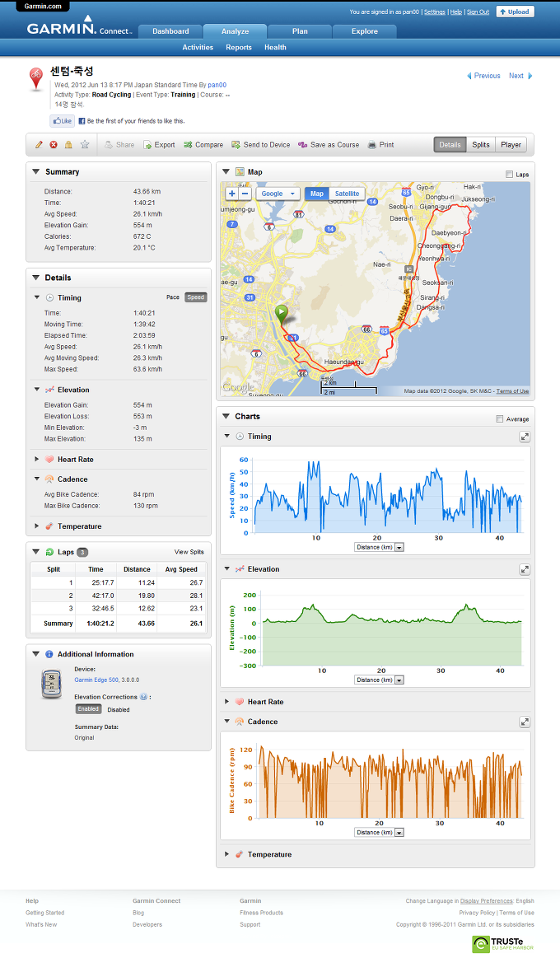This screenshot has height=972, width=560.
Task: Click the View Splits link
Action: (x=189, y=552)
